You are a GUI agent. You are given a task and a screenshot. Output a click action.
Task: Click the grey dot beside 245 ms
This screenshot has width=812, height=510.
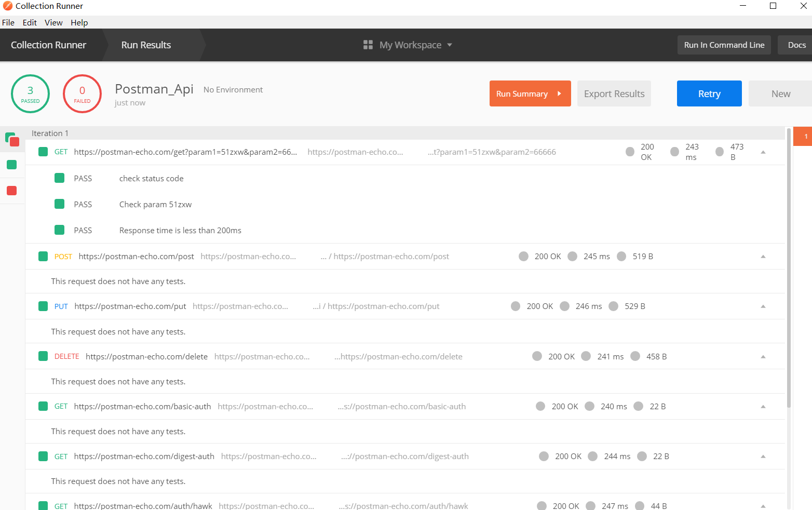pyautogui.click(x=573, y=256)
